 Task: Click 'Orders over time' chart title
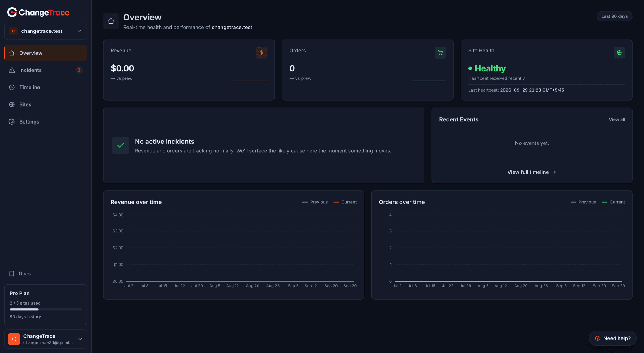(x=402, y=202)
